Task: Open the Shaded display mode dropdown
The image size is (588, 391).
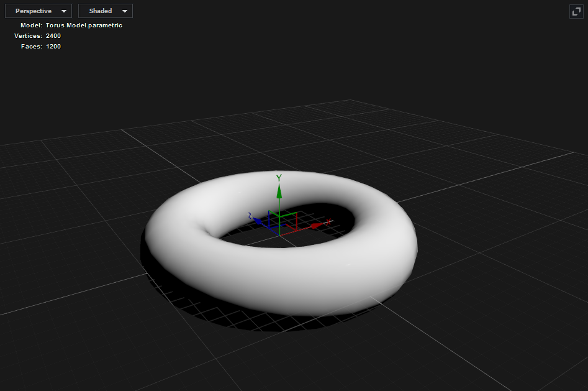Action: pyautogui.click(x=106, y=11)
